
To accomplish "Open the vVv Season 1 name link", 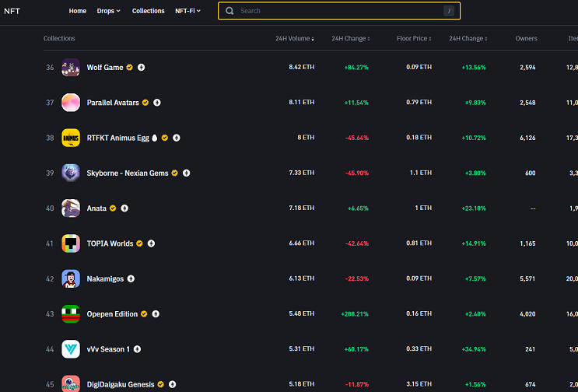I will pos(108,349).
